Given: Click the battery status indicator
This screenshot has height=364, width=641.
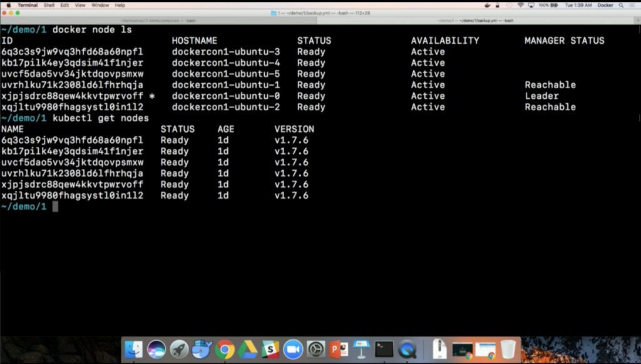Looking at the screenshot, I should coord(548,5).
